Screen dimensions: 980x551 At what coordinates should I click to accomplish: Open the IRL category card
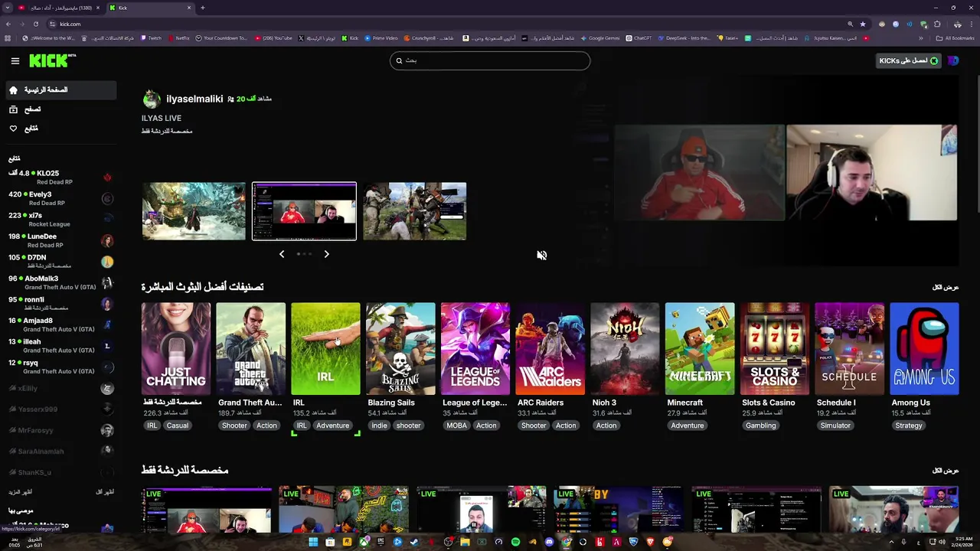click(325, 349)
